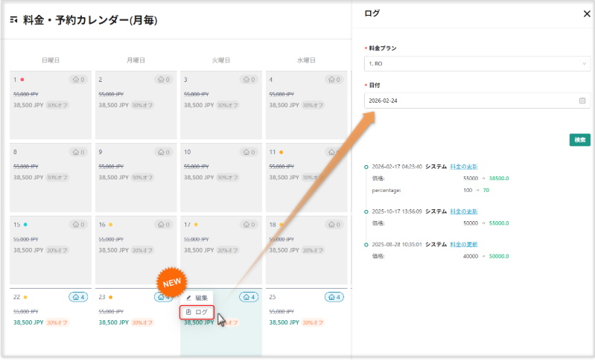The image size is (595, 364).
Task: Click room count badge on day 15
Action: 78,225
